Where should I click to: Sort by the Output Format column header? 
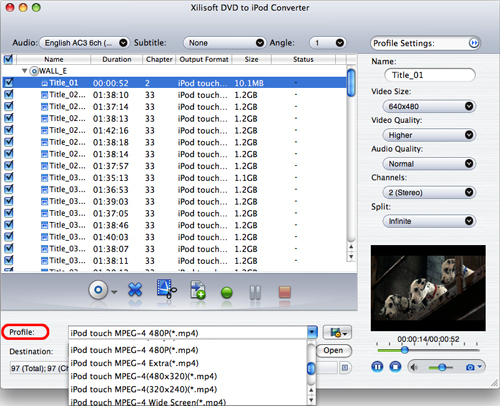[204, 59]
